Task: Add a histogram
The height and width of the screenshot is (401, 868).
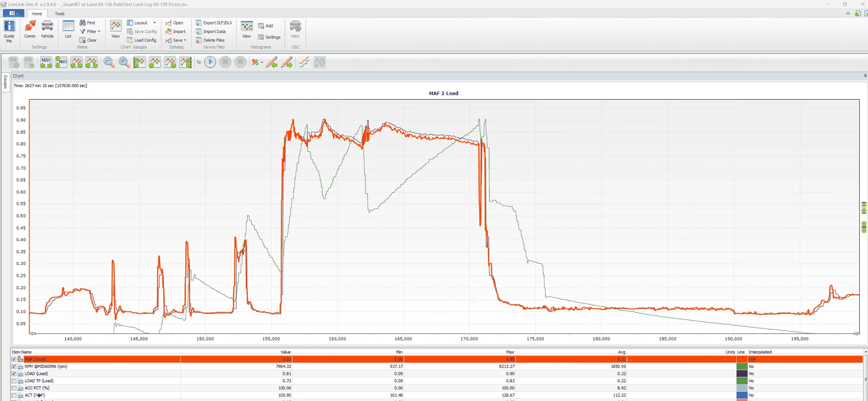Action: click(x=265, y=26)
